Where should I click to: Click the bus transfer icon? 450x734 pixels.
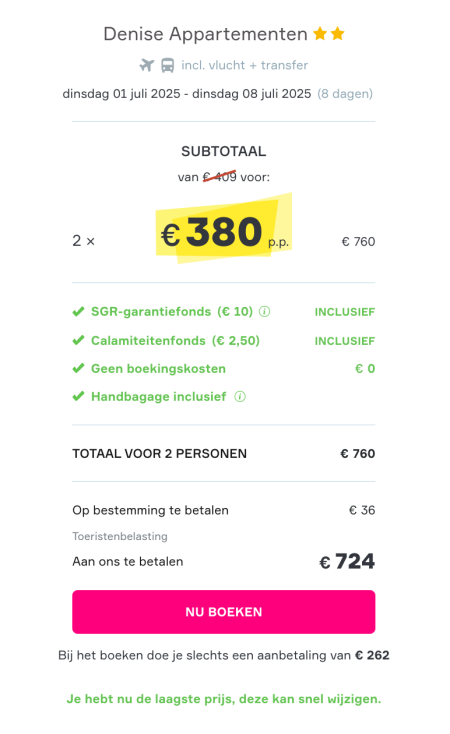tap(168, 65)
